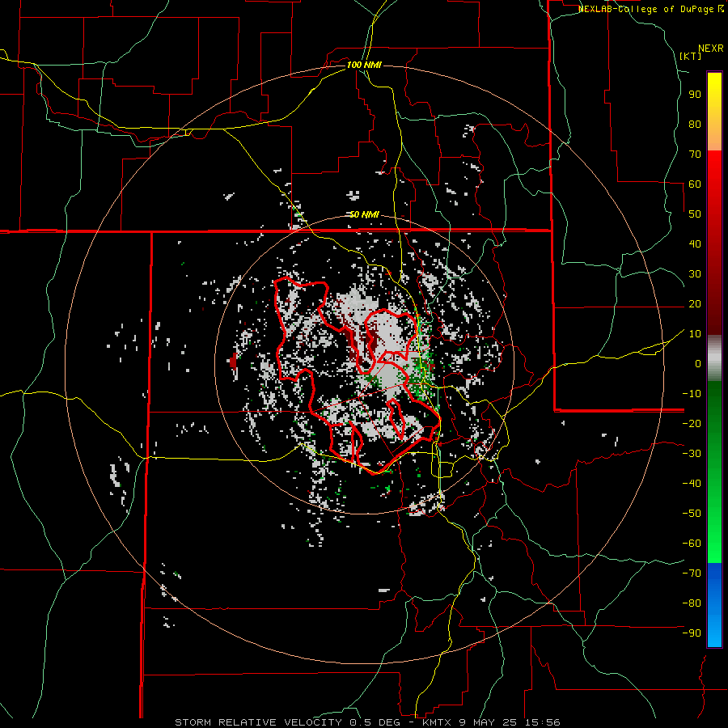Click the 0 value on the velocity scale
The height and width of the screenshot is (728, 728).
(698, 363)
